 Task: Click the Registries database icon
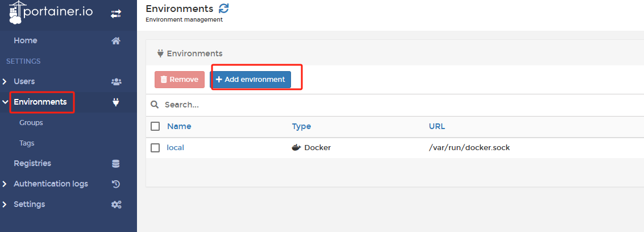(116, 164)
